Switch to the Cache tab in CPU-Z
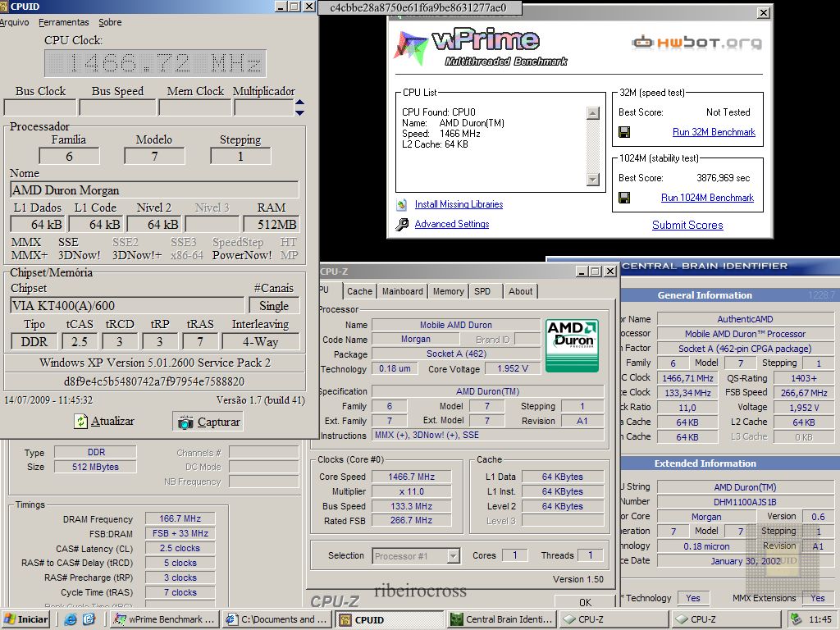This screenshot has width=840, height=630. pyautogui.click(x=359, y=291)
